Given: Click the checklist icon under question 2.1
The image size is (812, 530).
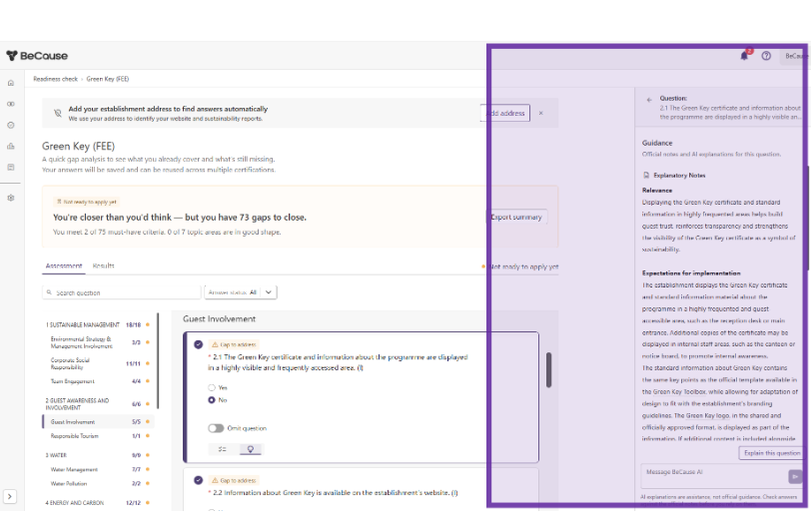Looking at the screenshot, I should 222,449.
